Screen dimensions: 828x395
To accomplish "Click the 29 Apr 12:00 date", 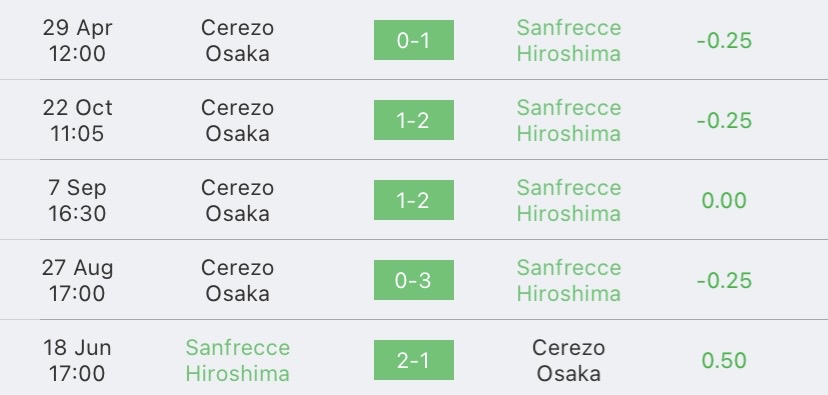I will coord(77,41).
